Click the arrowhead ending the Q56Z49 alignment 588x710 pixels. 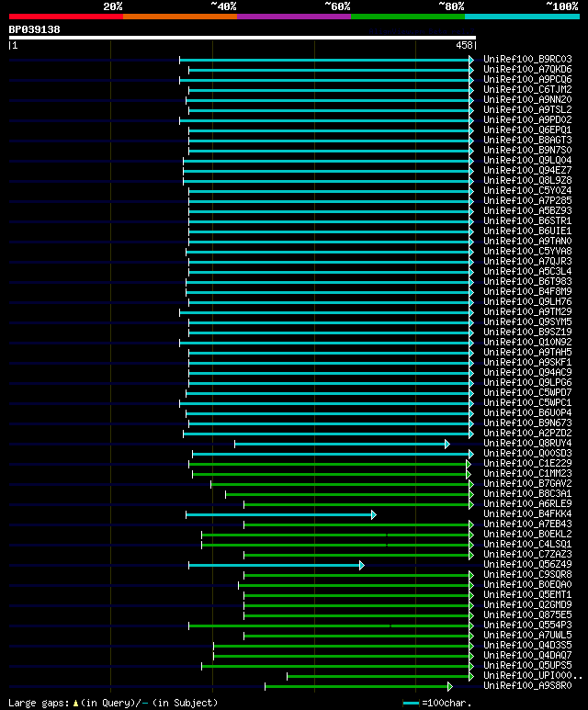(x=362, y=566)
